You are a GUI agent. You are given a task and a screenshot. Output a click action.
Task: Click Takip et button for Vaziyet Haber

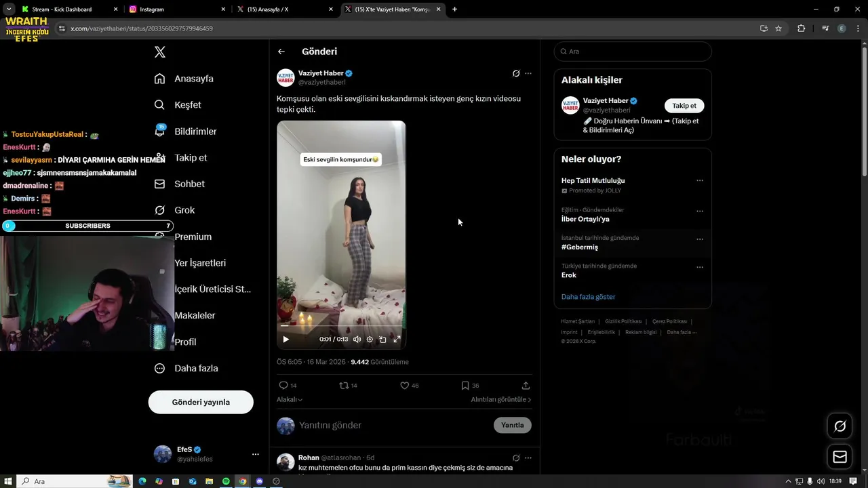click(684, 106)
